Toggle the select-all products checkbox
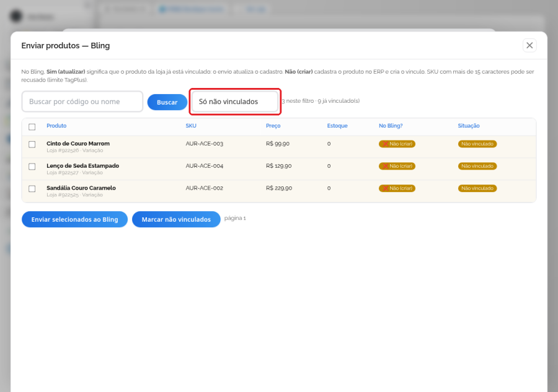The image size is (558, 392). (x=32, y=127)
